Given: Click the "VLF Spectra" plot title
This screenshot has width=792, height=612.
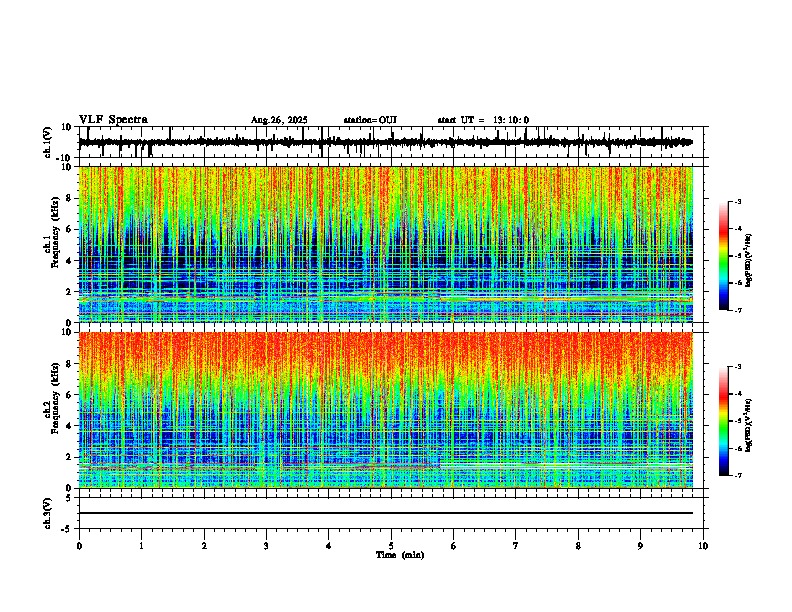Looking at the screenshot, I should pyautogui.click(x=113, y=120).
